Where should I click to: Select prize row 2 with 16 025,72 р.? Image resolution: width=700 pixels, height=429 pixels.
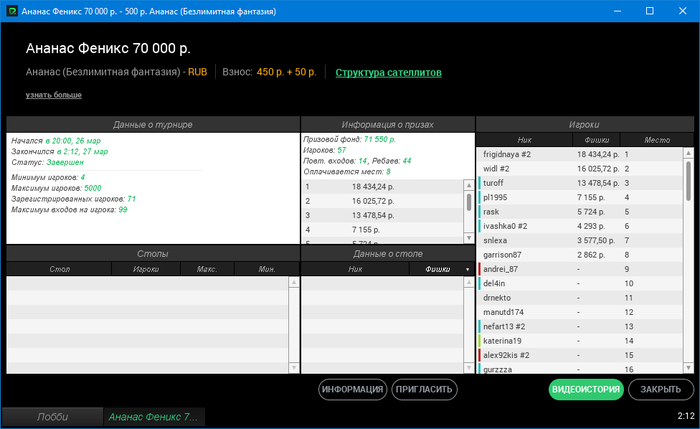pos(383,201)
